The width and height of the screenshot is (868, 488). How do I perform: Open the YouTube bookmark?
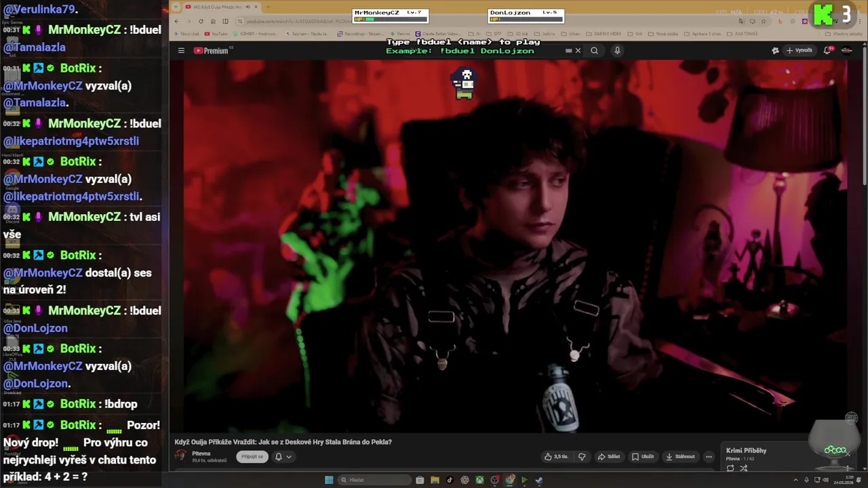(x=216, y=34)
